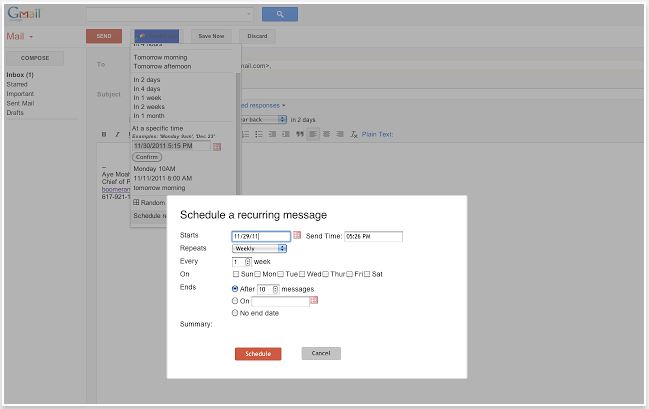Viewport: 649px width, 409px height.
Task: Click the Remove formatting icon
Action: 353,133
